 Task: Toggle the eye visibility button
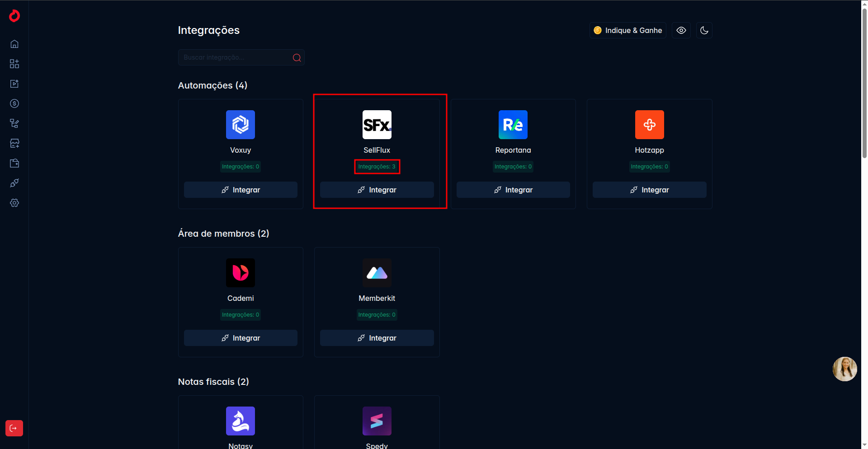[x=681, y=30]
